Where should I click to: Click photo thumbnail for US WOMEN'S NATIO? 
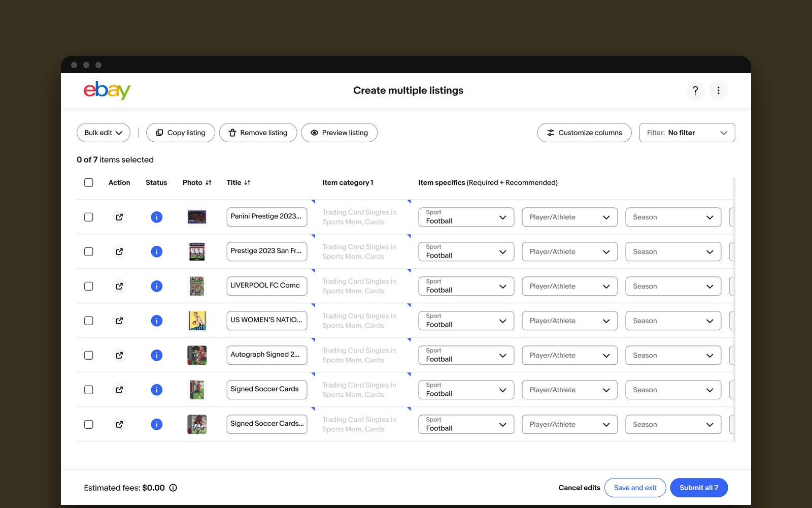click(x=197, y=321)
